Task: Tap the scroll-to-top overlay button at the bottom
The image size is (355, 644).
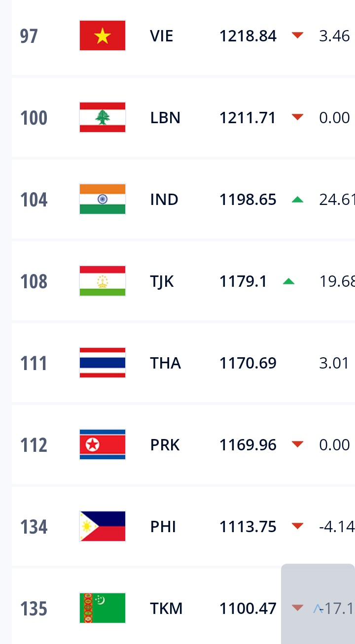Action: [318, 604]
